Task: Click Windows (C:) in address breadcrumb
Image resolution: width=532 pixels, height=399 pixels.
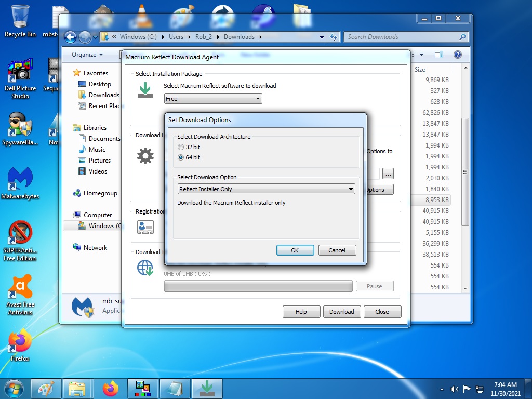Action: click(x=138, y=37)
